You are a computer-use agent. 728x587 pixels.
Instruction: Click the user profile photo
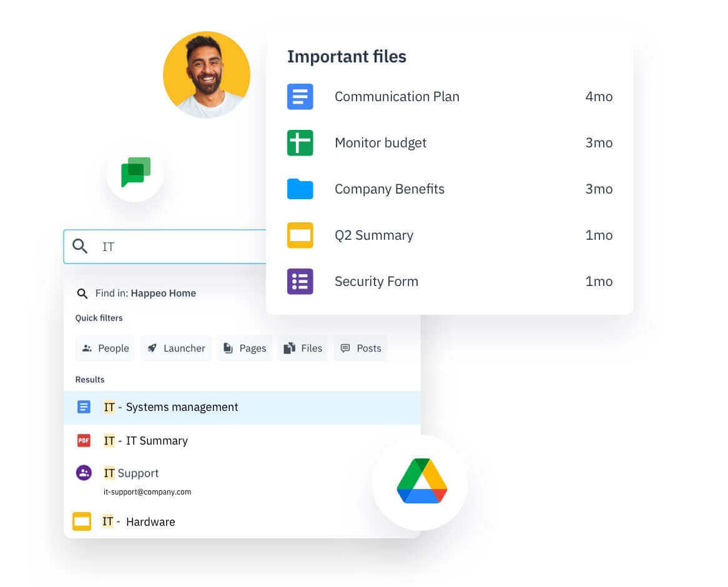pos(207,75)
